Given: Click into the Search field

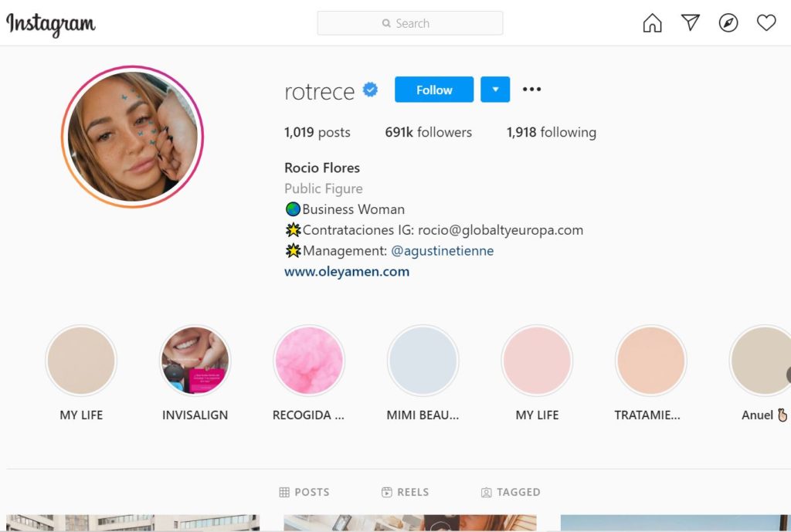Looking at the screenshot, I should pyautogui.click(x=409, y=23).
